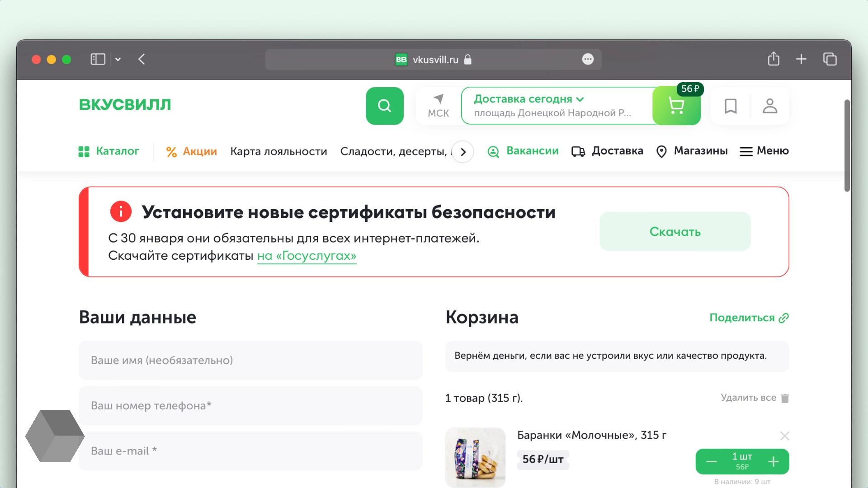Open the Баранки «Молочные», 315 г product link
The image size is (868, 488).
(591, 435)
